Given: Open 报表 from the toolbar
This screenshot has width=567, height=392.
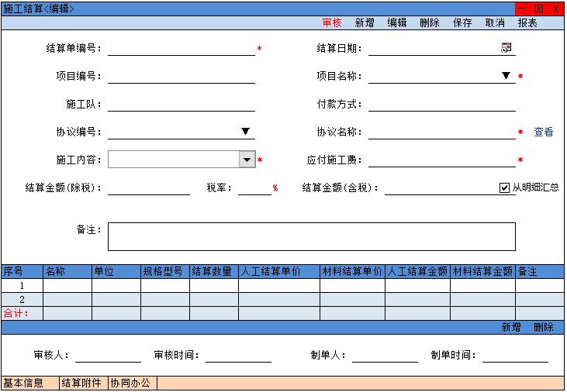Looking at the screenshot, I should (527, 23).
